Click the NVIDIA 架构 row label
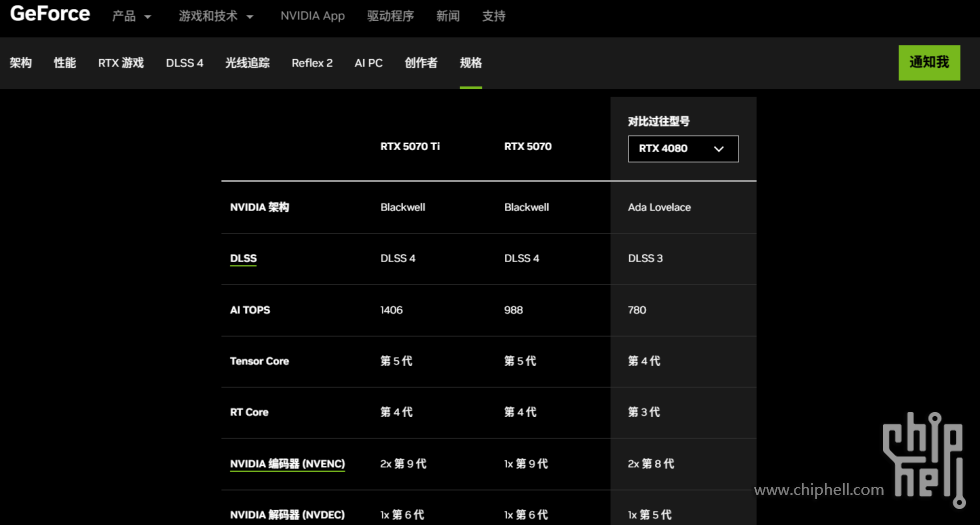 259,207
